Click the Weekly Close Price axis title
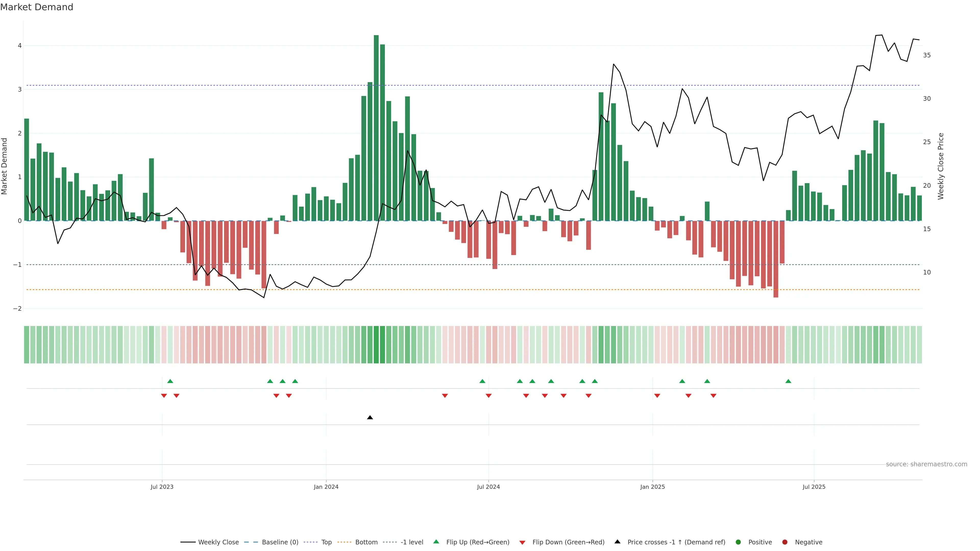Viewport: 980px width, 551px height. pos(941,166)
